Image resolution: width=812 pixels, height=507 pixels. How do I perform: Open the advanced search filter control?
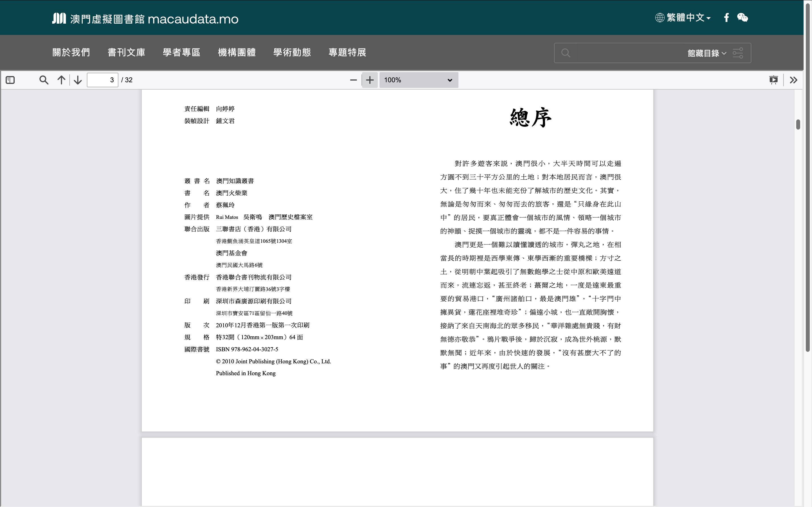[x=738, y=53]
